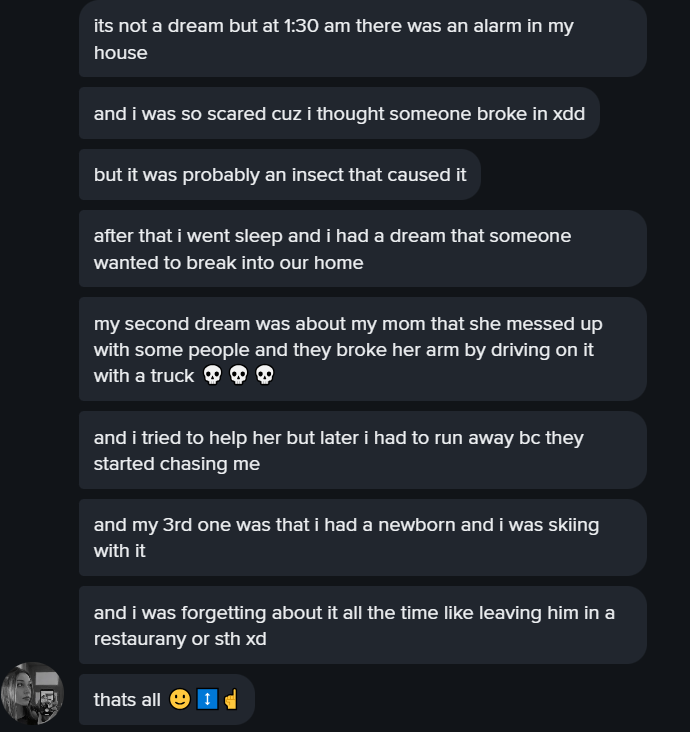Image resolution: width=690 pixels, height=732 pixels.
Task: Select the 'newborn and skiing' message
Action: [363, 537]
